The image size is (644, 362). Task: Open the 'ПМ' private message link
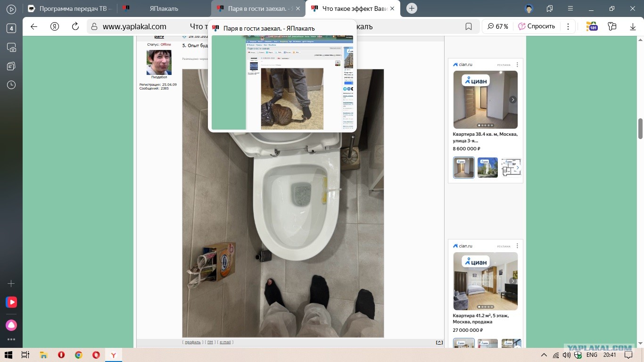click(210, 342)
